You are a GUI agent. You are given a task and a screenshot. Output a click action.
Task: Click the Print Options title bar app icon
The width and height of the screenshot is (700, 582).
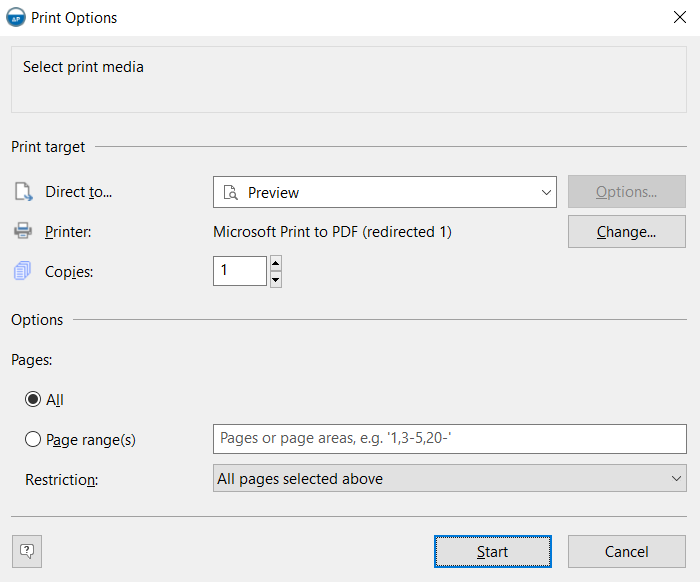click(x=16, y=18)
